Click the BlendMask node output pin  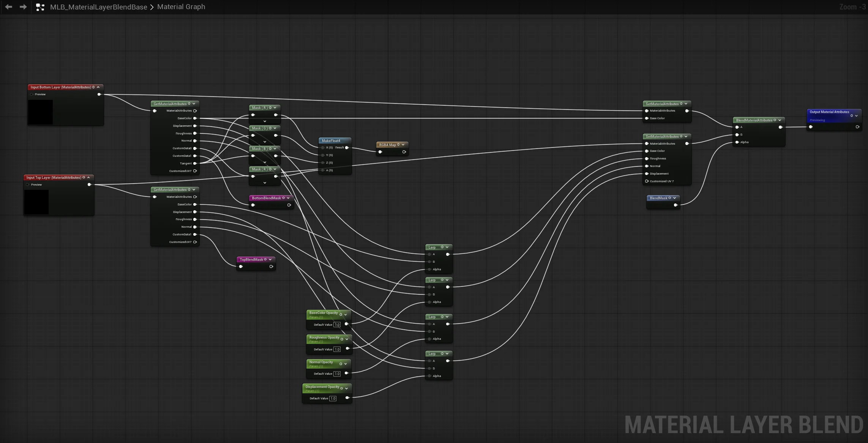pyautogui.click(x=675, y=205)
